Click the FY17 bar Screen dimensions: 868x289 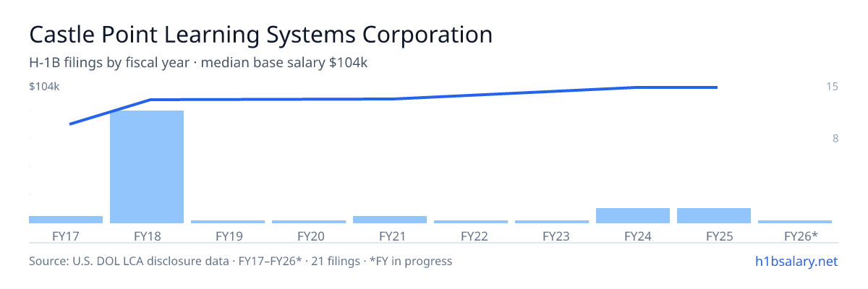pyautogui.click(x=66, y=220)
